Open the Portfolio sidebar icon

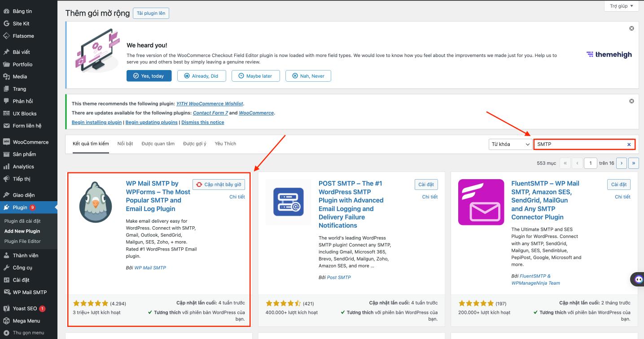pyautogui.click(x=6, y=64)
